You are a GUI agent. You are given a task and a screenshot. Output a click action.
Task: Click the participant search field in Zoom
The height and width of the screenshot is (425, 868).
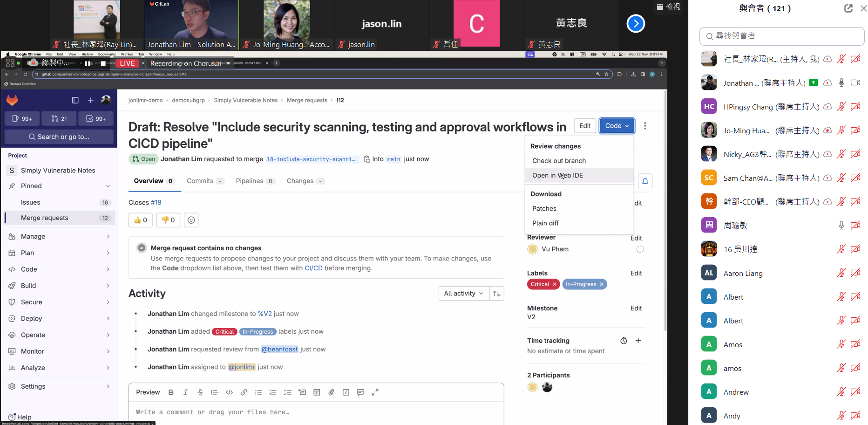coord(782,36)
